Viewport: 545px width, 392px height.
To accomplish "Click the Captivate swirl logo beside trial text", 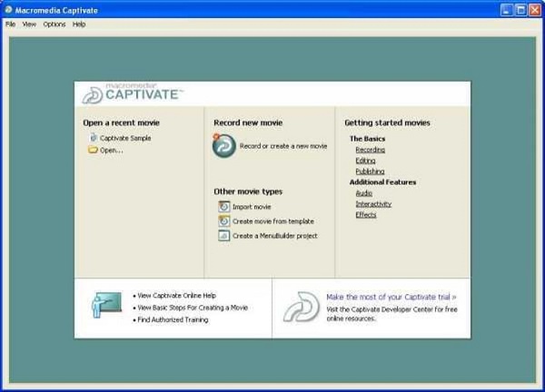I will 301,307.
